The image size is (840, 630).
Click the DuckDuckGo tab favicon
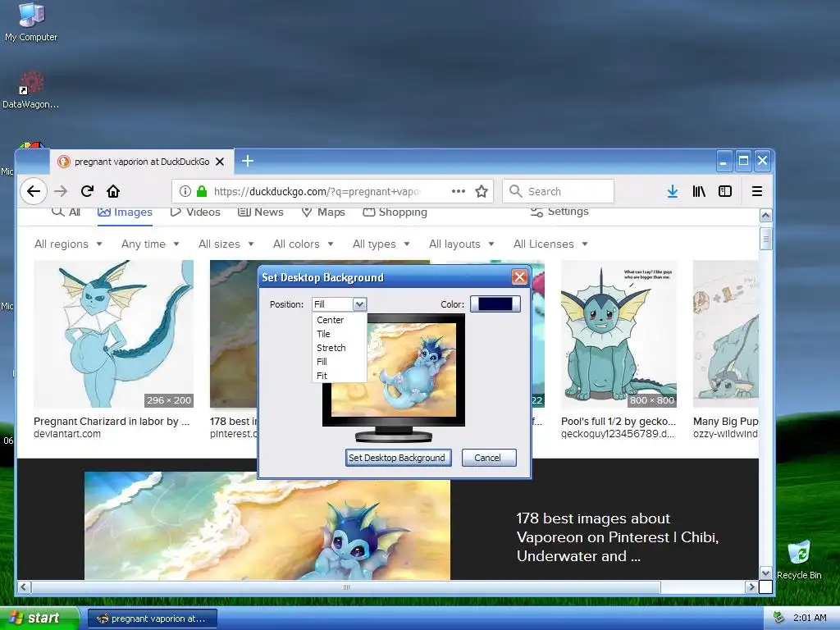click(x=64, y=162)
